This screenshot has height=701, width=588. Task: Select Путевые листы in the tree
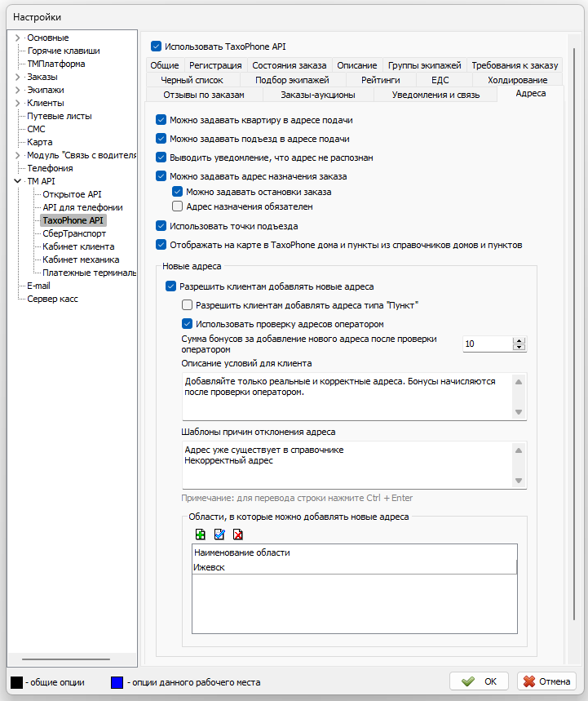coord(60,116)
